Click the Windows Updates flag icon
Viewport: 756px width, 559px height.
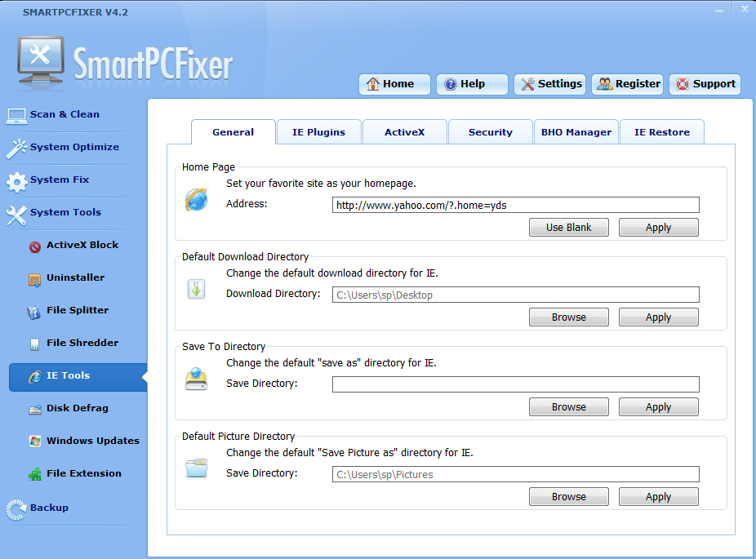(x=35, y=441)
